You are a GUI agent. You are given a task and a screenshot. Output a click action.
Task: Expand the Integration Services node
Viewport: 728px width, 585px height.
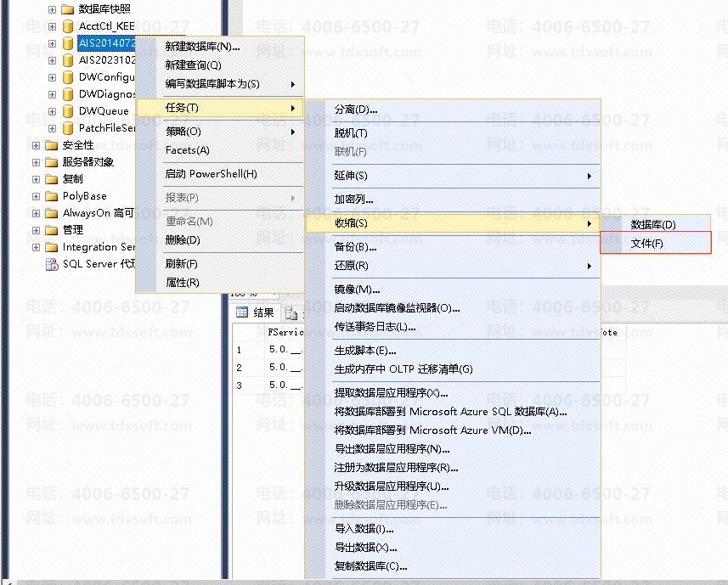click(x=36, y=247)
